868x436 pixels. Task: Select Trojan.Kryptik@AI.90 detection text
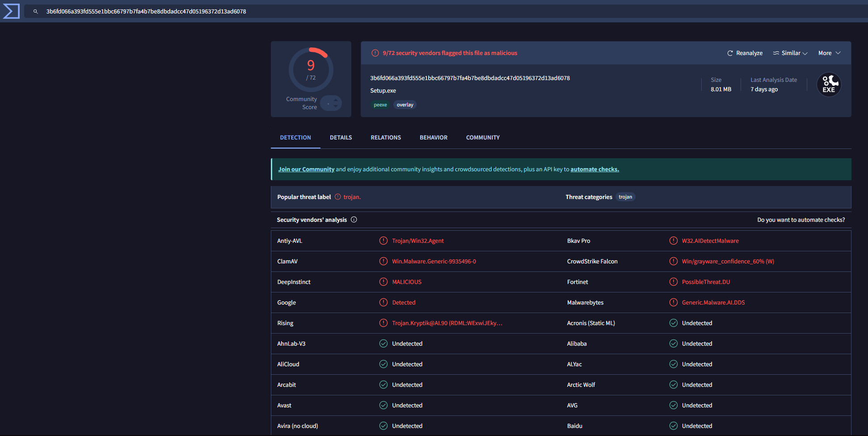click(447, 323)
